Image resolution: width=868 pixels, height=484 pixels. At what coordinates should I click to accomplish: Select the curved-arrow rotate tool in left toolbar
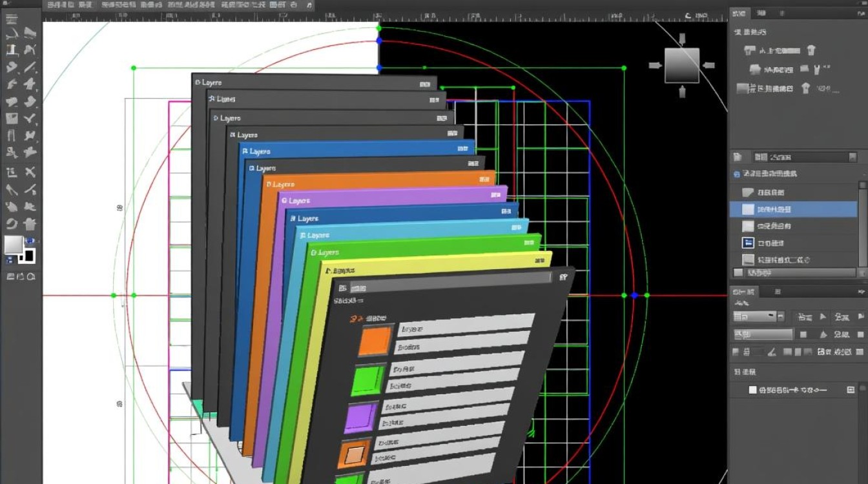tap(12, 224)
